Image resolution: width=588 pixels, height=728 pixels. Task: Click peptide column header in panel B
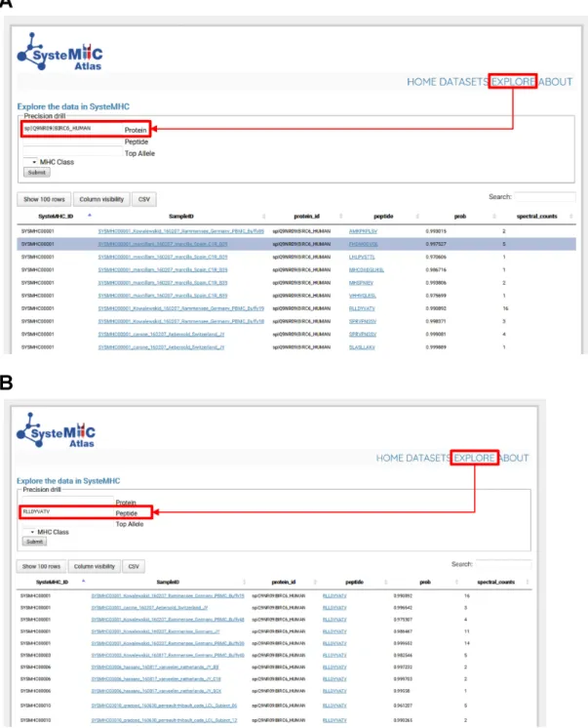(355, 583)
